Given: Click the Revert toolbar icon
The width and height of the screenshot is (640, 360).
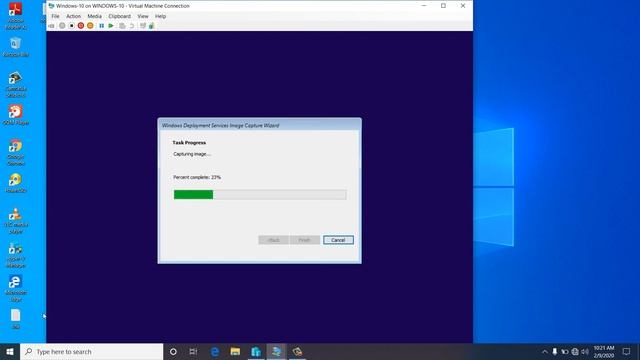Looking at the screenshot, I should [132, 26].
